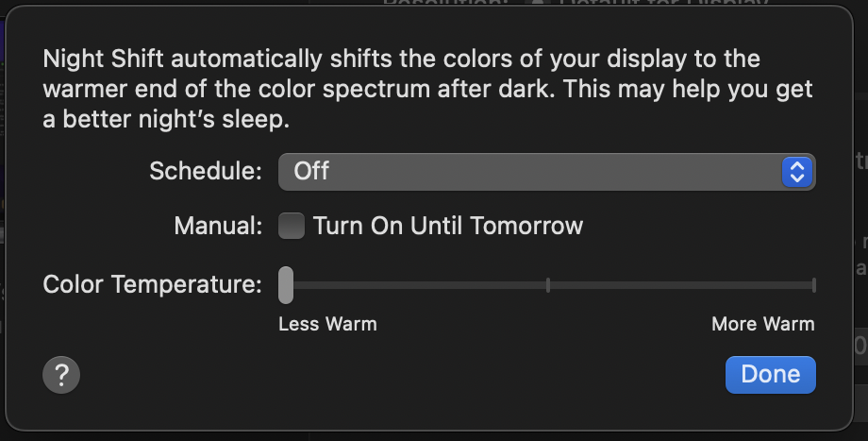Click slider track between thumb and middle tick
868x441 pixels.
[420, 285]
